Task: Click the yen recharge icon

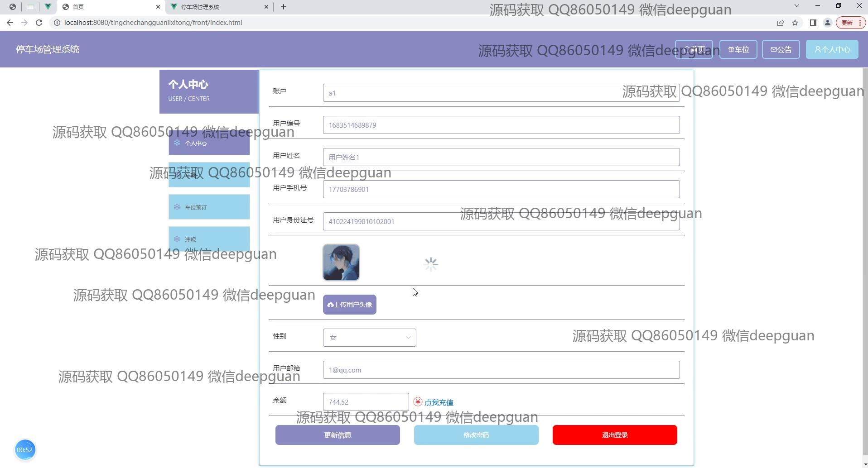Action: coord(418,402)
